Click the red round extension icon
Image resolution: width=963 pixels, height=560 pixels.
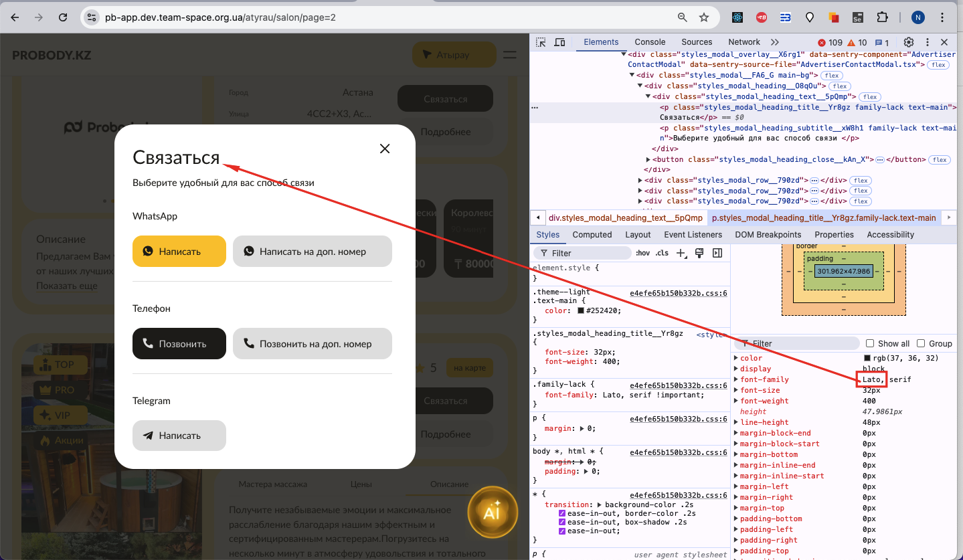click(762, 17)
